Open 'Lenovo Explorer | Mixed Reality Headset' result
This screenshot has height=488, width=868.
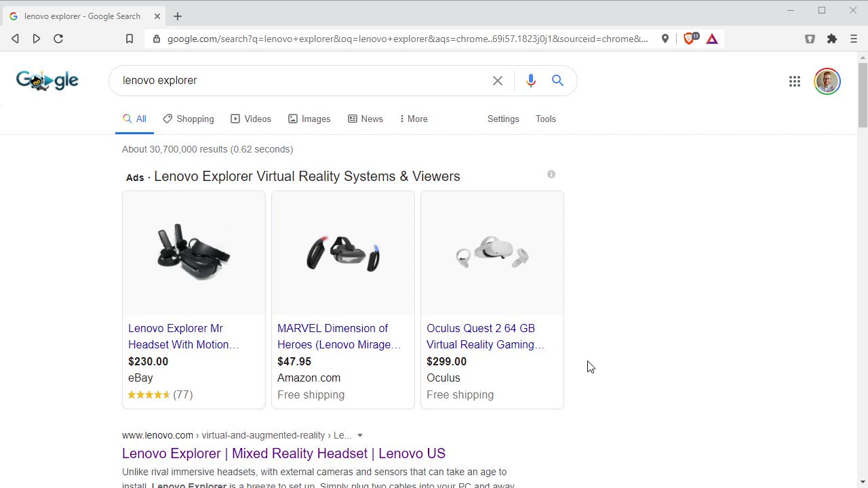click(x=283, y=453)
